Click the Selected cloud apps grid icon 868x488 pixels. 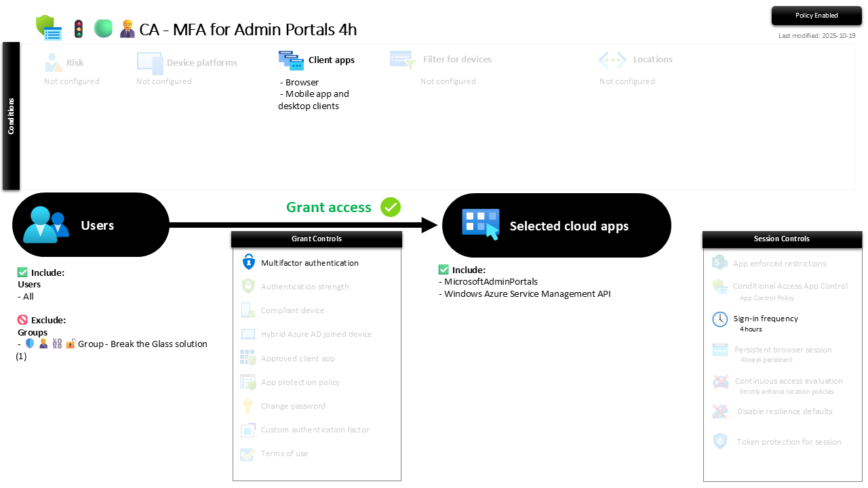481,225
